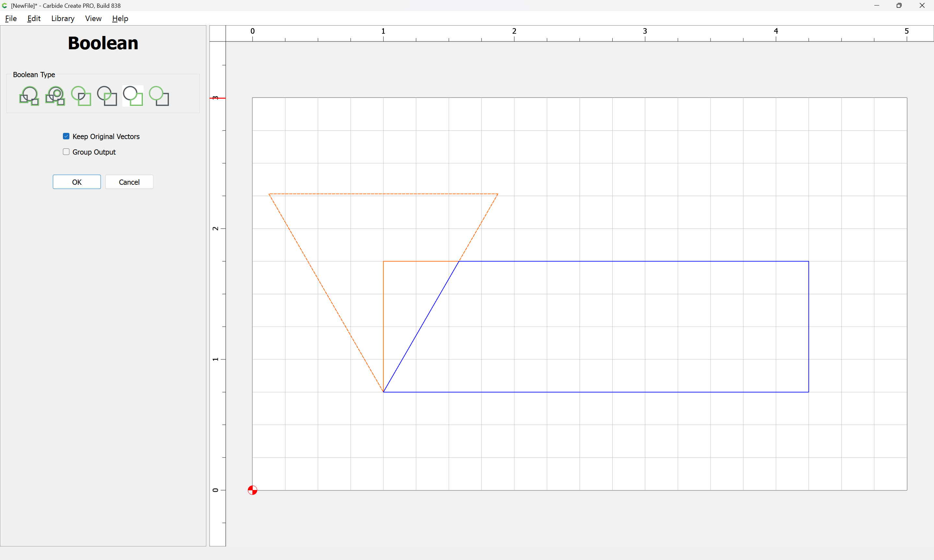Click the dashed orange triangle's top edge
Screen dimensions: 934x560
[x=383, y=194]
